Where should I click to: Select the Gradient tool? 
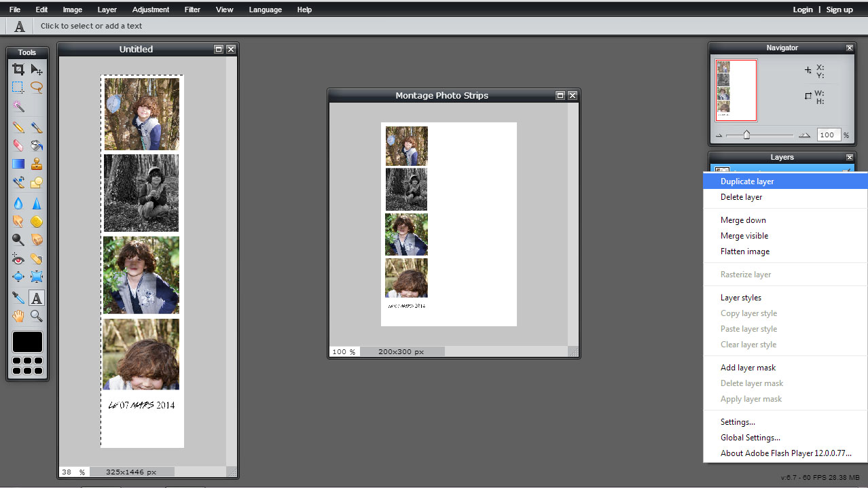(18, 164)
